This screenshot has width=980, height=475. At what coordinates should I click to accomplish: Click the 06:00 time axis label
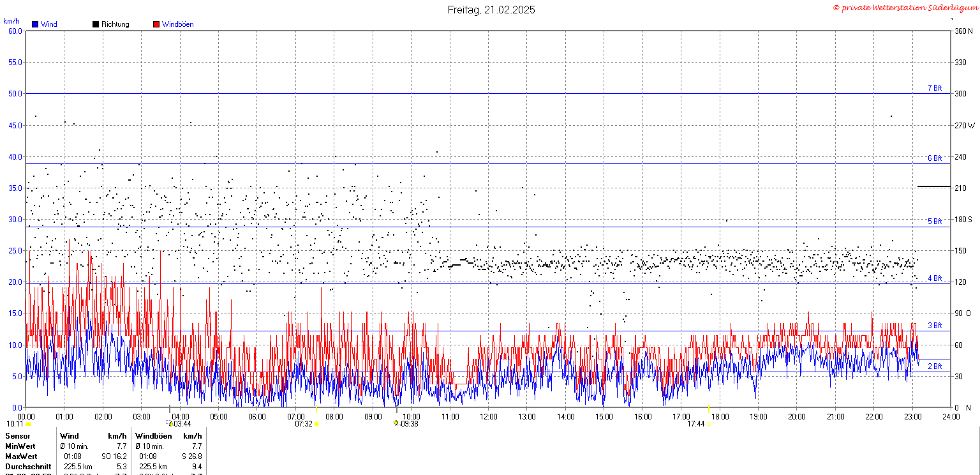click(x=257, y=417)
